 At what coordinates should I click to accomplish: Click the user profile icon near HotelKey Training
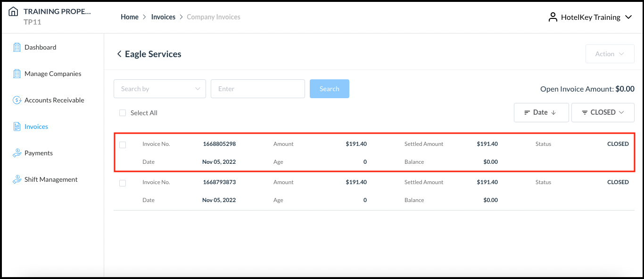pos(553,17)
